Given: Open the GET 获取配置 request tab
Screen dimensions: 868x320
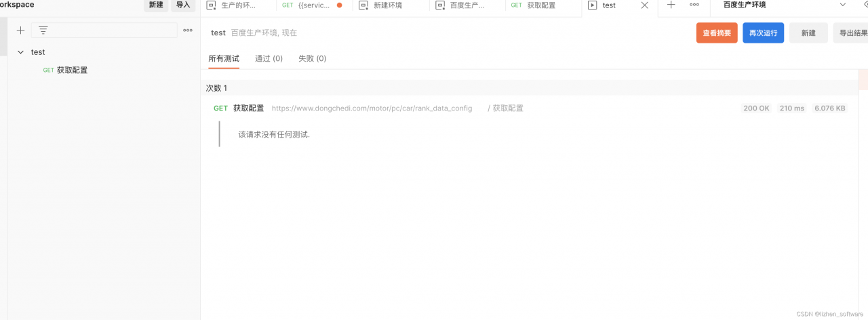Looking at the screenshot, I should [540, 5].
